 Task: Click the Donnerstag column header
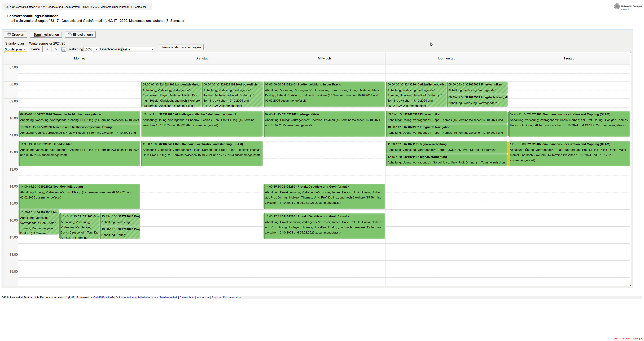point(447,58)
